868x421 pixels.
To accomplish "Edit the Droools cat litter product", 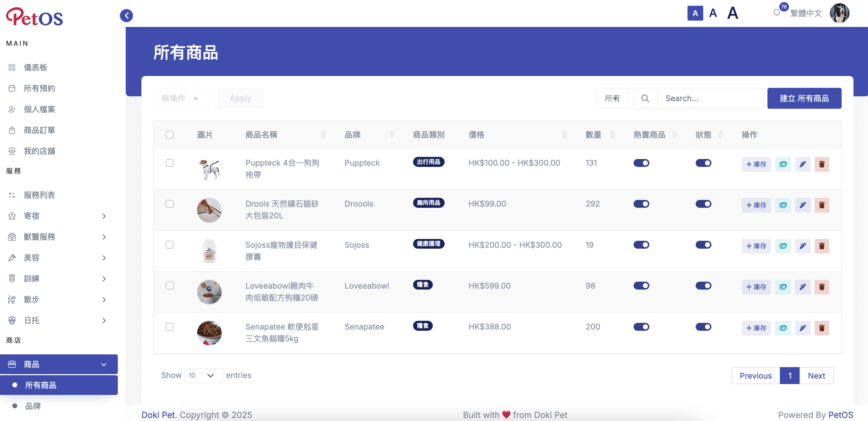I will 802,205.
